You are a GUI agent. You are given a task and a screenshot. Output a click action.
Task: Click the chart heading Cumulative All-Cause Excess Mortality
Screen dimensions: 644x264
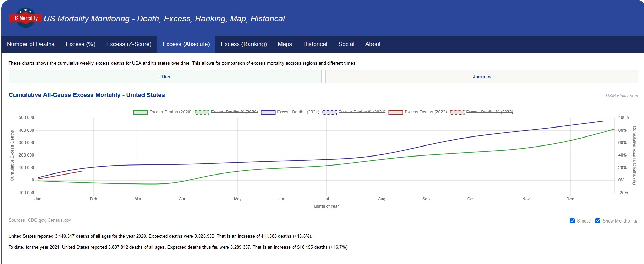pyautogui.click(x=87, y=95)
